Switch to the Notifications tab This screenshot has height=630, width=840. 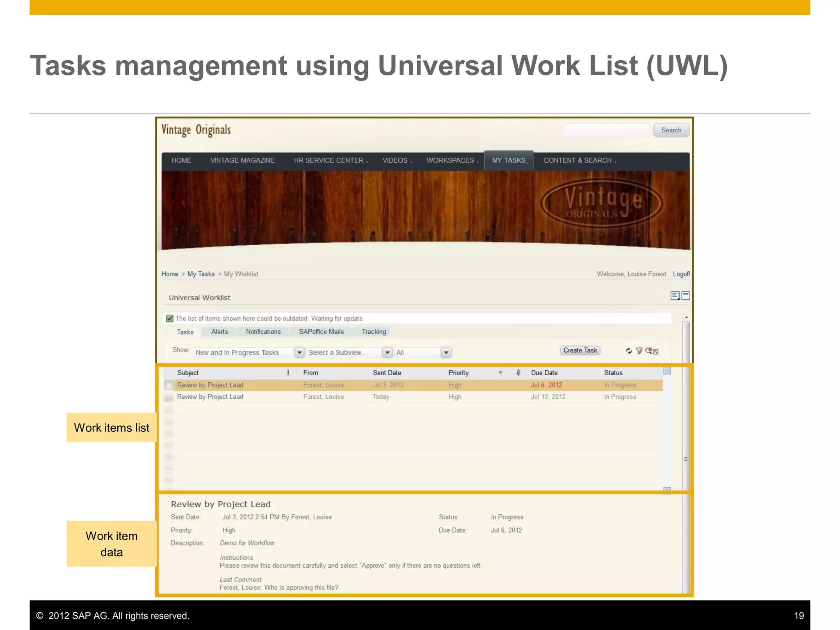click(x=263, y=332)
